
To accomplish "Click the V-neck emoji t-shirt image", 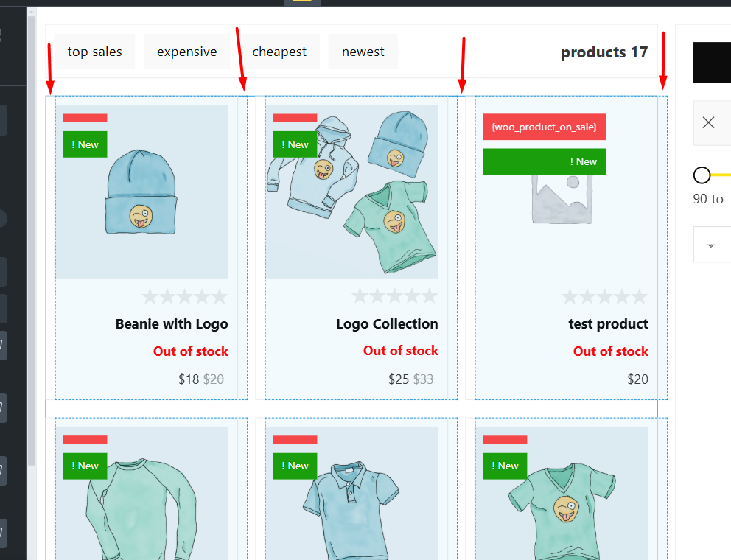I will (x=562, y=494).
